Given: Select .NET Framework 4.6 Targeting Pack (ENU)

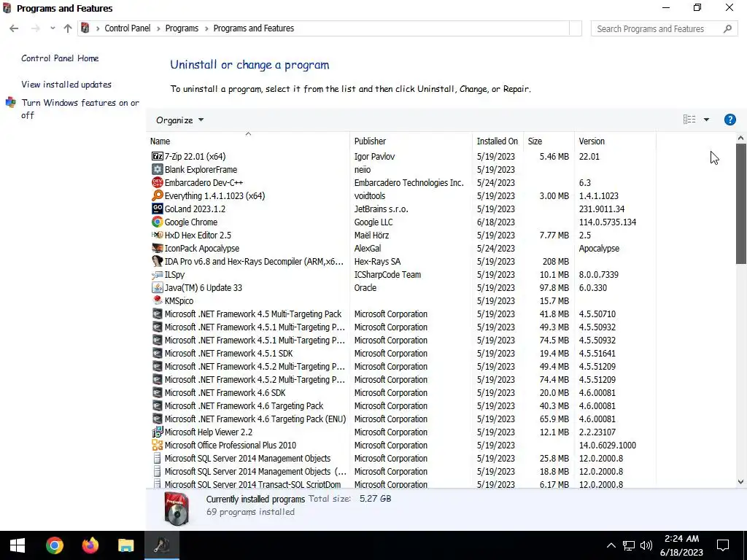Looking at the screenshot, I should coord(403,419).
